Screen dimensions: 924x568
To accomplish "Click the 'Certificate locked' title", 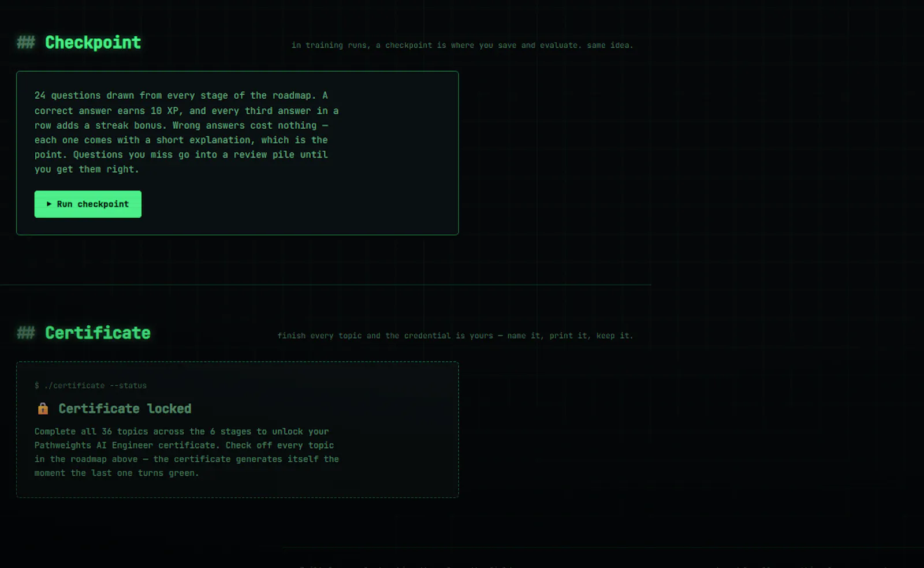I will [125, 409].
